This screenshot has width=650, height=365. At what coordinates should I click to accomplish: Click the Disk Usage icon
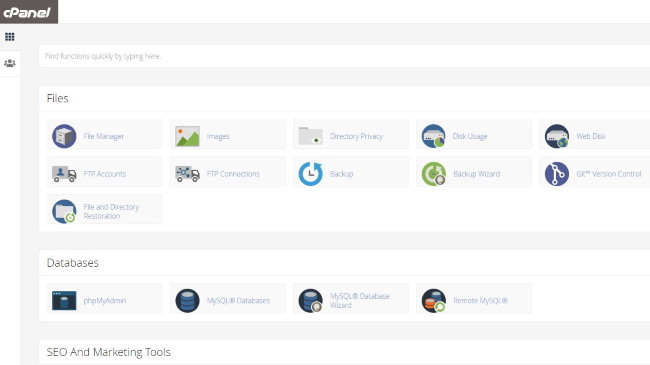coord(433,136)
